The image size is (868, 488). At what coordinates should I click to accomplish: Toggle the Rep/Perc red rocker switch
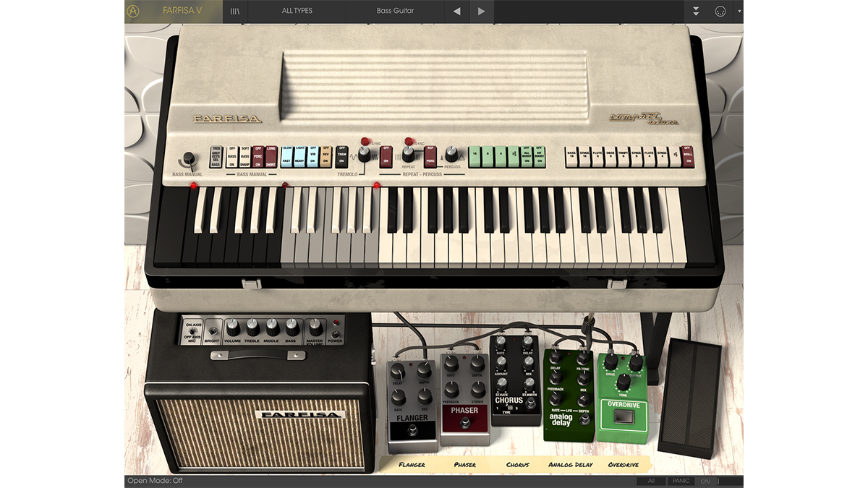click(430, 157)
